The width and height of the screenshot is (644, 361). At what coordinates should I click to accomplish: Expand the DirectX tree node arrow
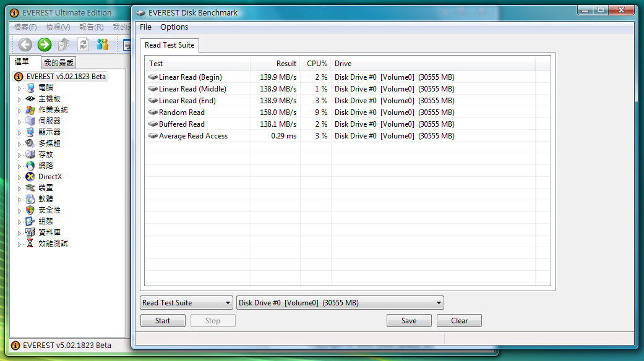(x=19, y=177)
